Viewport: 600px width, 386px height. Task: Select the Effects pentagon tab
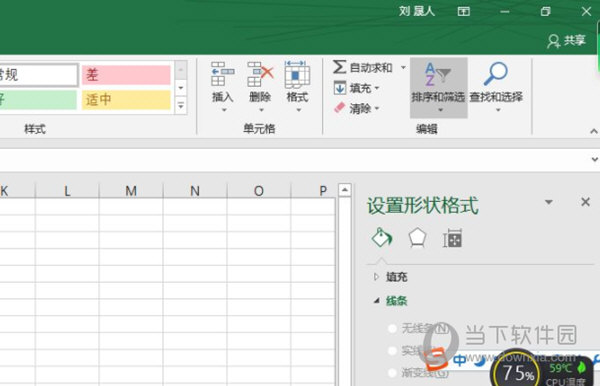pos(417,238)
